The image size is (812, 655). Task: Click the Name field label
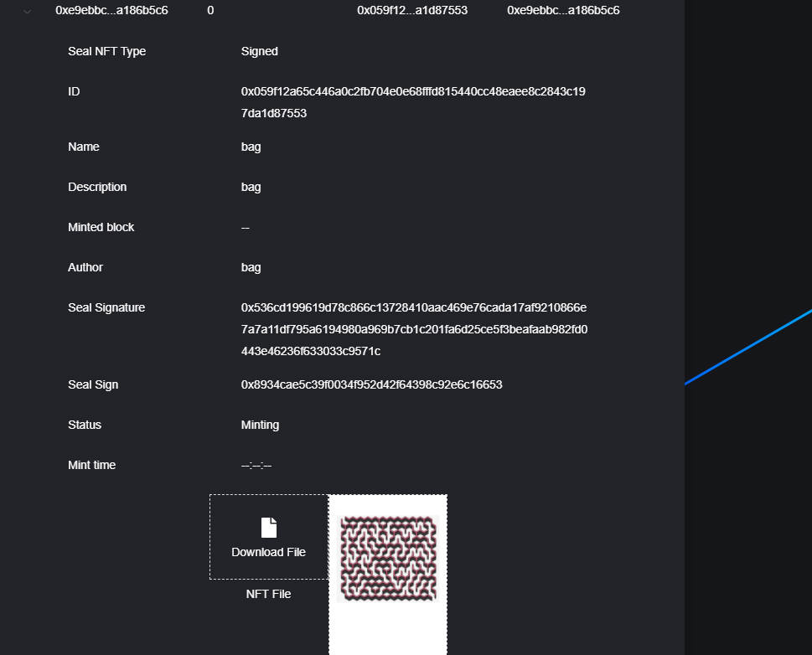(x=83, y=147)
